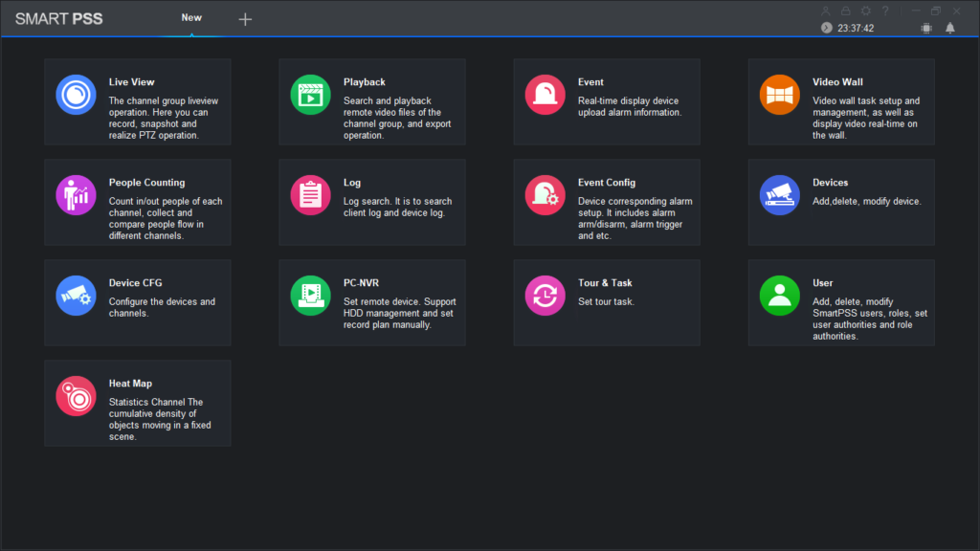Open the Event module
The image size is (980, 551).
pos(606,101)
